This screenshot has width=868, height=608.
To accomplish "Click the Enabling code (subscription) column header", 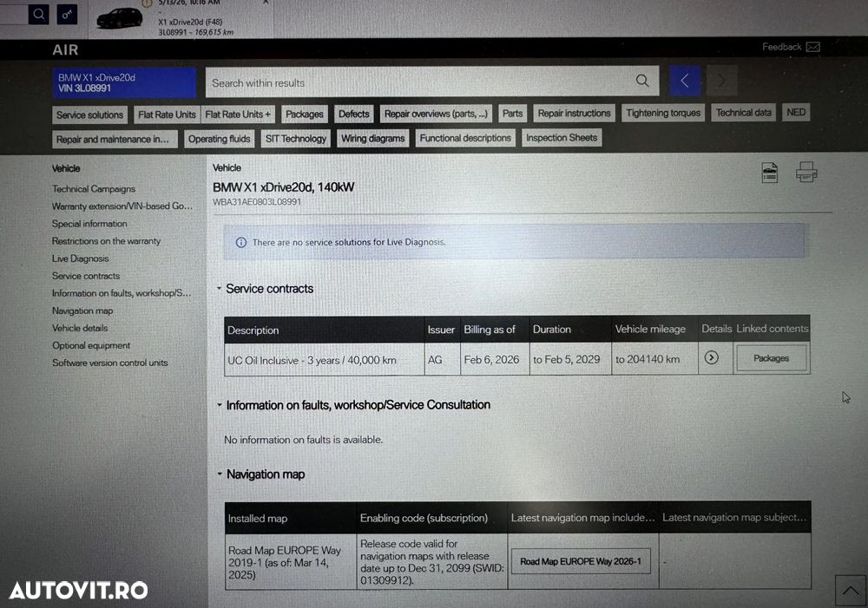I will [x=431, y=519].
